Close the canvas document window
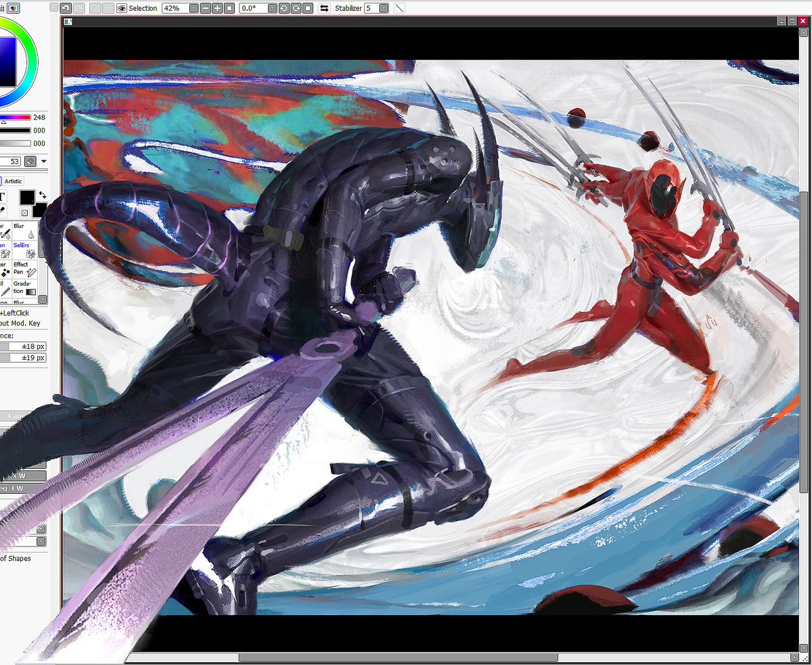 pyautogui.click(x=803, y=22)
